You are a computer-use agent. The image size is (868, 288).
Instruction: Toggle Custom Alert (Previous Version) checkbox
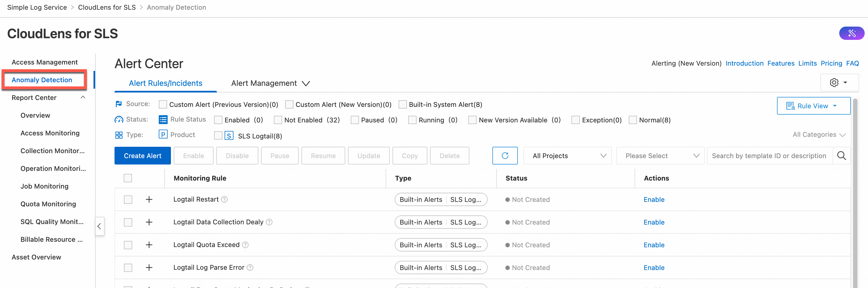pyautogui.click(x=163, y=105)
